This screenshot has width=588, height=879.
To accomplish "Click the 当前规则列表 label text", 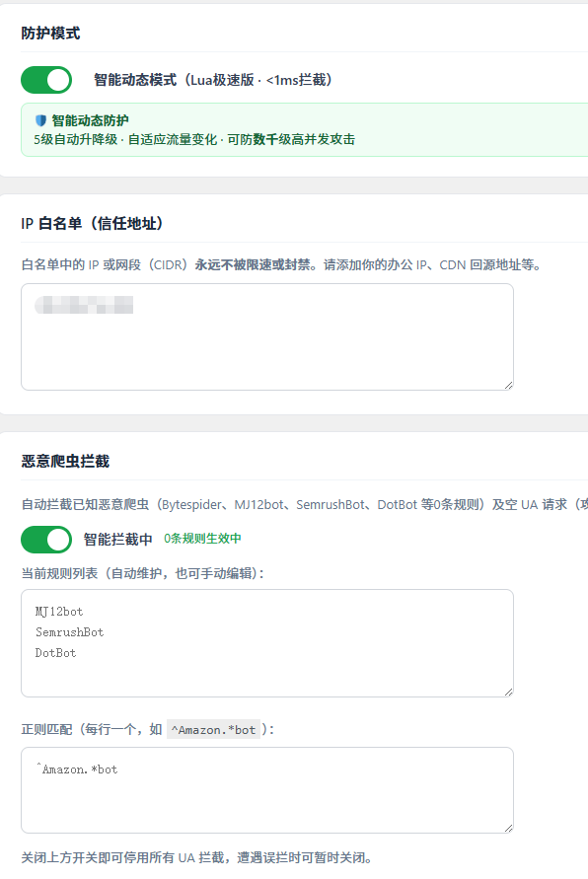I will click(x=142, y=573).
